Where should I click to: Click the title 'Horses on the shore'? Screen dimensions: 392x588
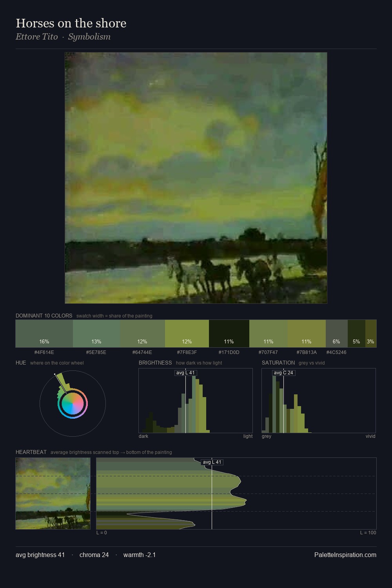[71, 23]
